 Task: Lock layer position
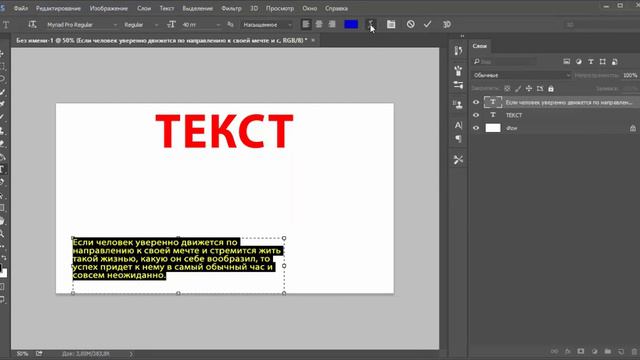(x=529, y=89)
